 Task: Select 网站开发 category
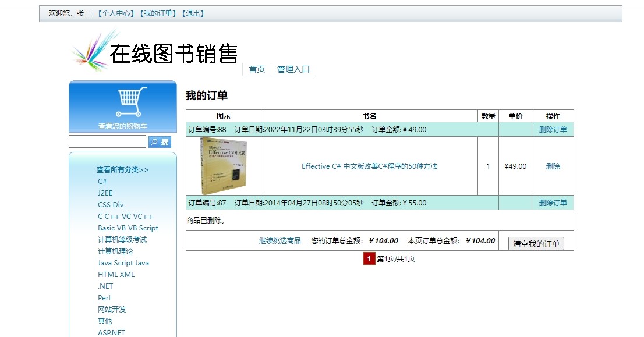click(112, 310)
